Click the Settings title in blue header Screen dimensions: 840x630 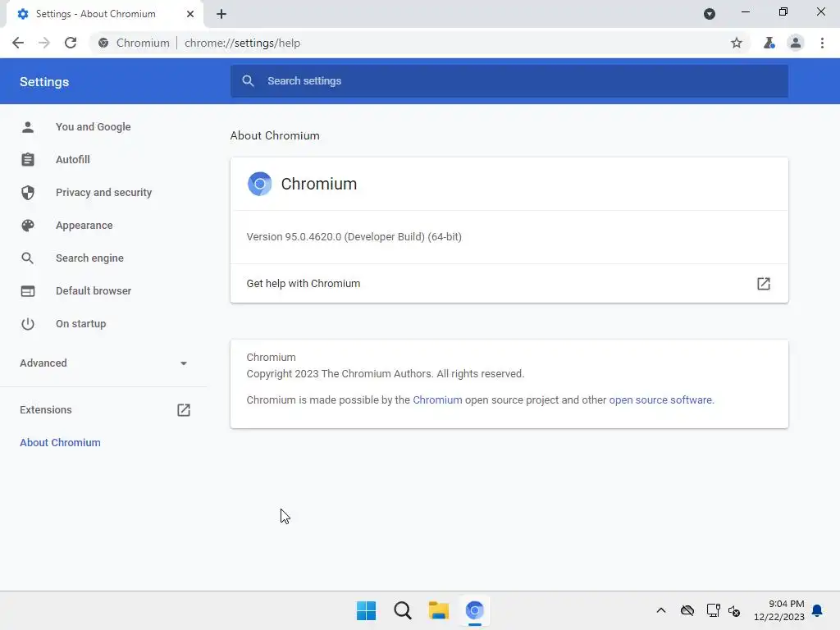(x=44, y=82)
